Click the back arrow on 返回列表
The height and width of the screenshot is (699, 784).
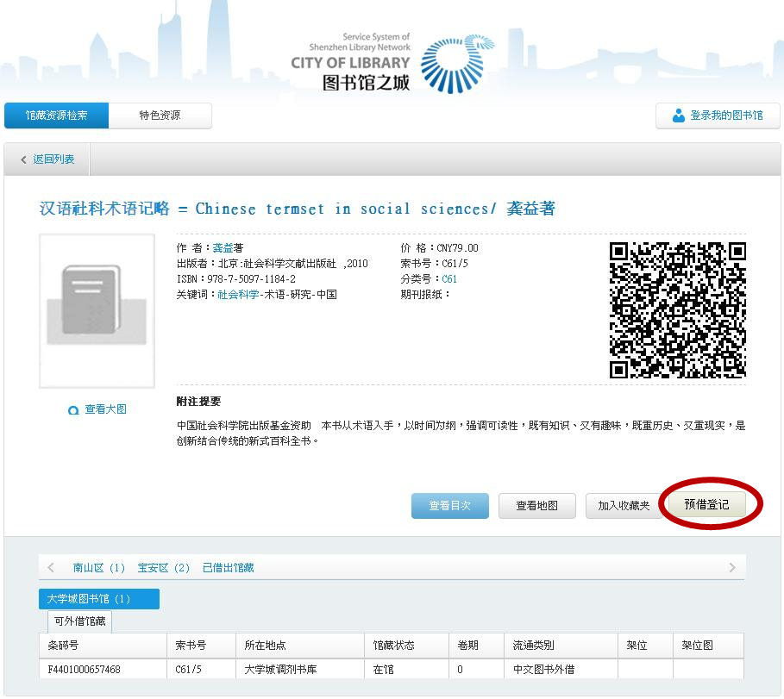(23, 159)
